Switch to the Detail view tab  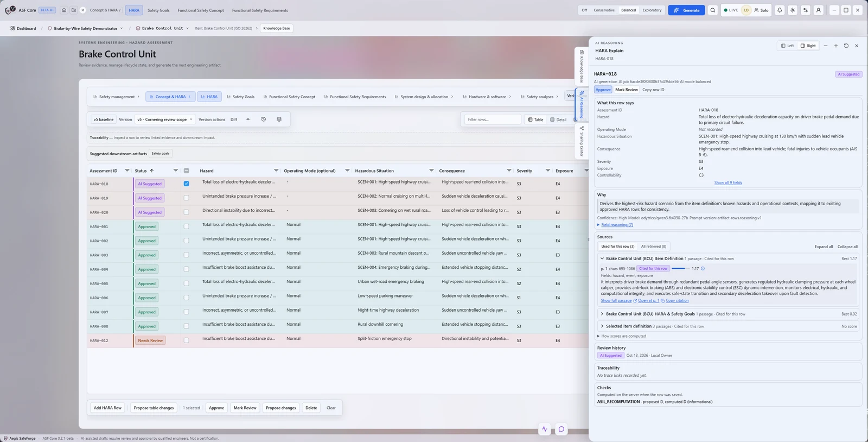point(558,119)
